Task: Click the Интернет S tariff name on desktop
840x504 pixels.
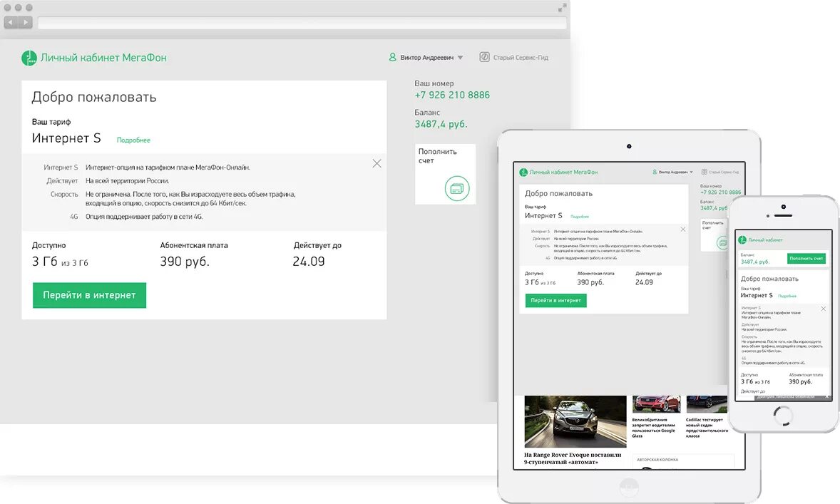Action: [66, 138]
